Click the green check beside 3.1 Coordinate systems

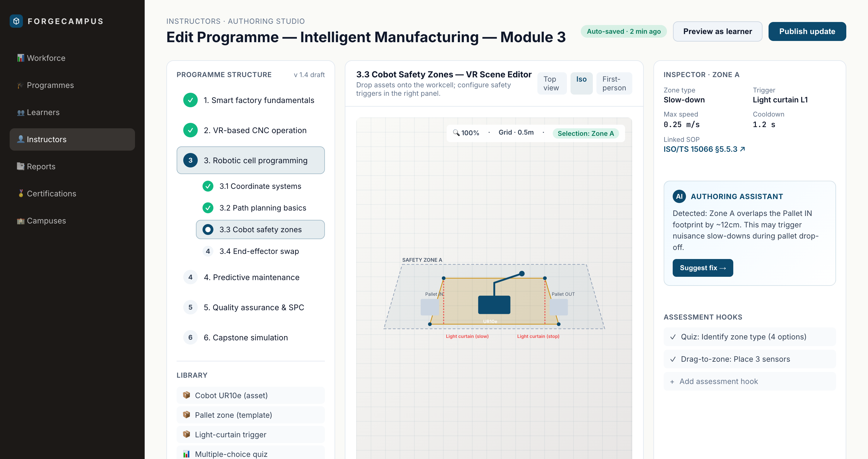208,186
